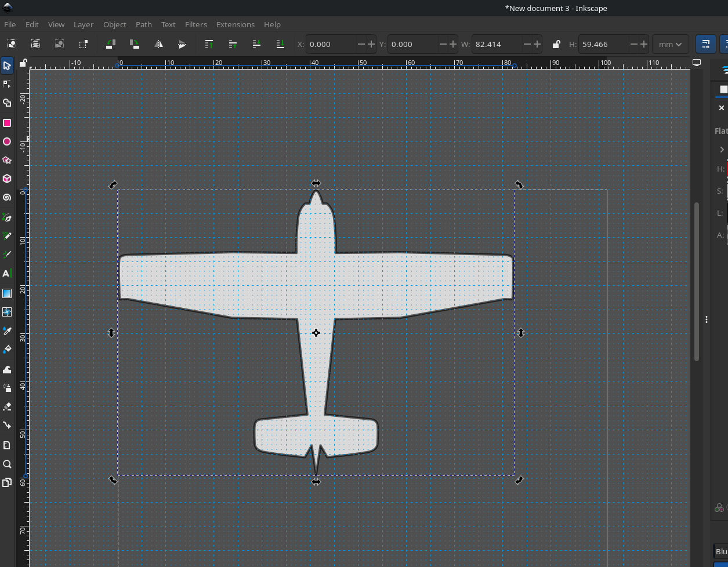Select the Rectangle tool
The width and height of the screenshot is (728, 567).
7,123
